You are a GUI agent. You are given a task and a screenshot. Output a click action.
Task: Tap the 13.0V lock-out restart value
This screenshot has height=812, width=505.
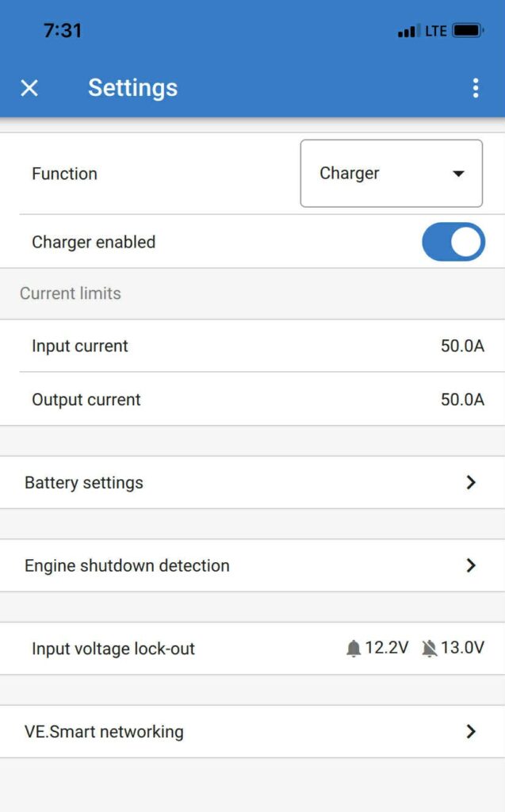point(462,648)
